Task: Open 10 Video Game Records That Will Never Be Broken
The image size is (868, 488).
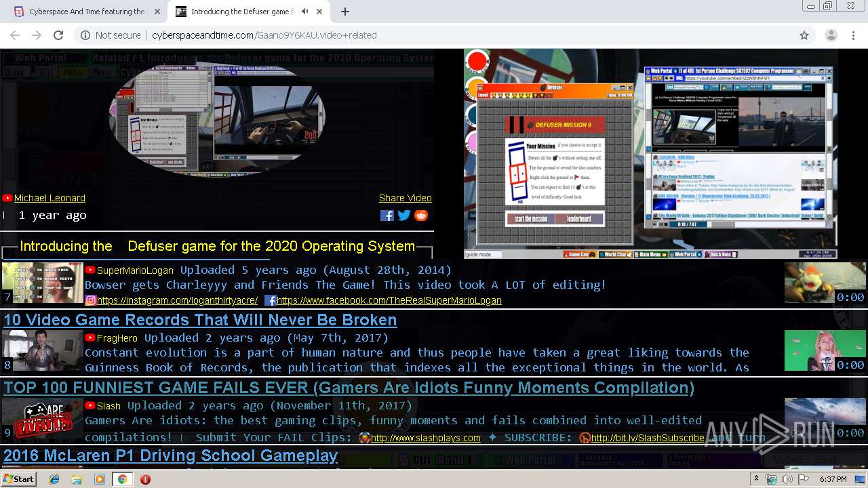Action: (200, 320)
